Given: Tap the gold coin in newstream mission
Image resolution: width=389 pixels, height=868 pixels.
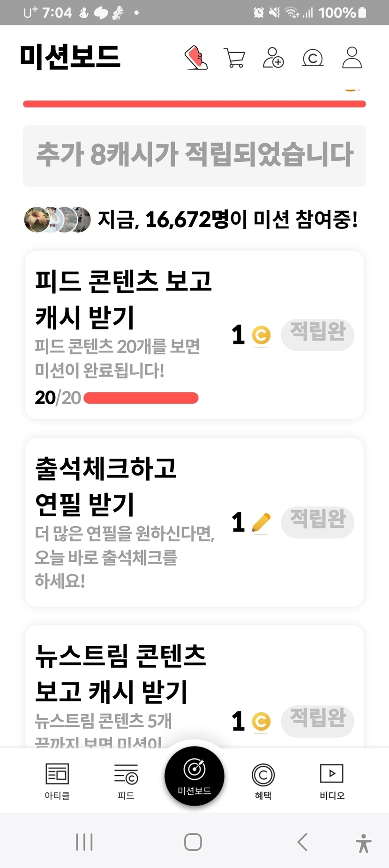Looking at the screenshot, I should click(x=261, y=721).
